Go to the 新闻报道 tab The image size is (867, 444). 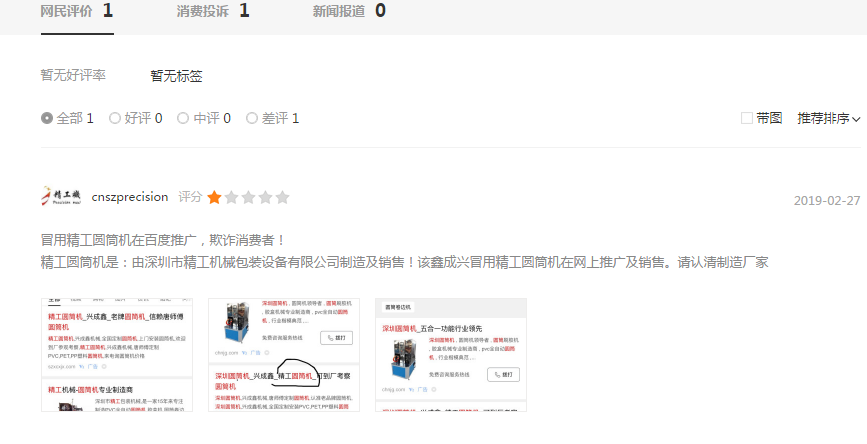point(349,12)
